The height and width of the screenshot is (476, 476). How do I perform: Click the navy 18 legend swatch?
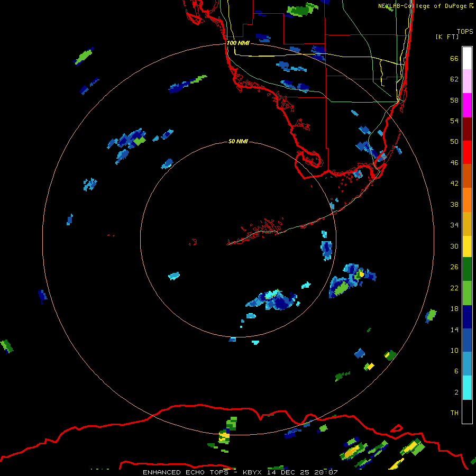pos(467,317)
